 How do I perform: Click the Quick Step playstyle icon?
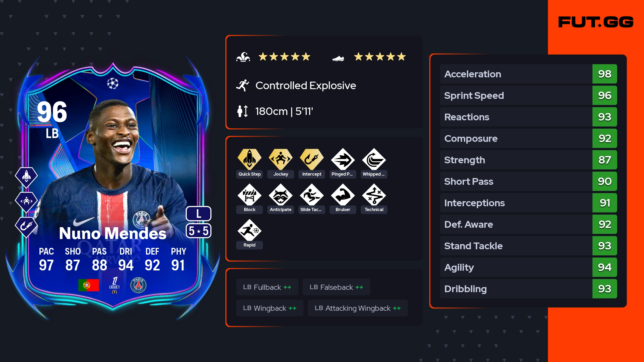pyautogui.click(x=250, y=159)
